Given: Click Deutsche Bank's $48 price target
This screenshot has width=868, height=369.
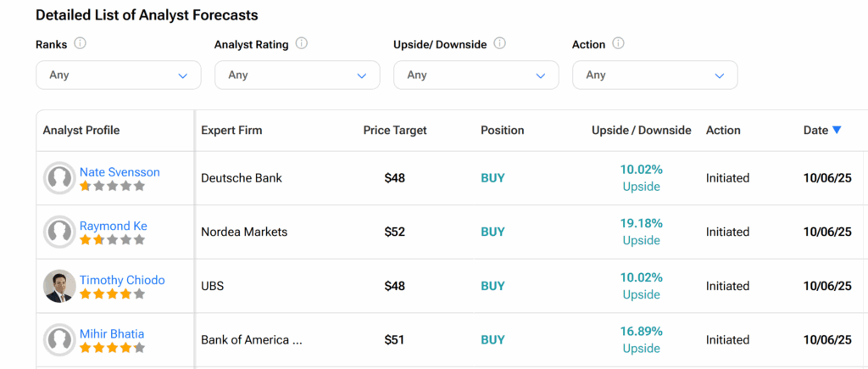Looking at the screenshot, I should pos(395,178).
